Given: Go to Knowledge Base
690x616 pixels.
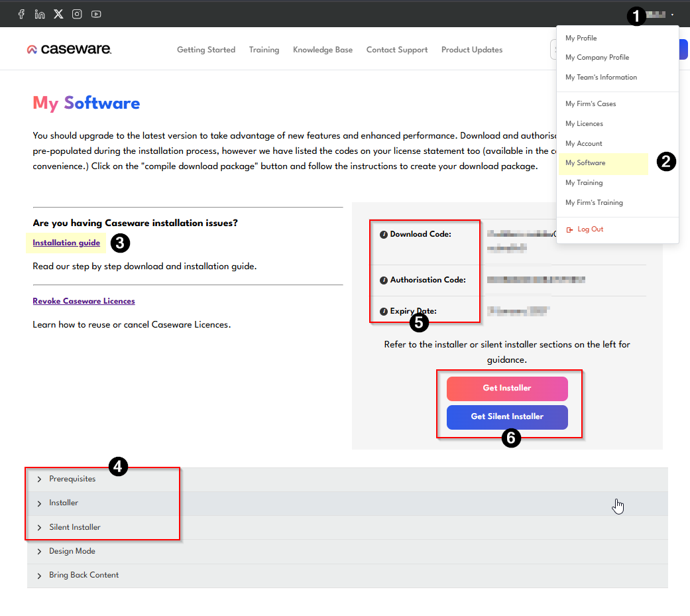Looking at the screenshot, I should tap(323, 50).
